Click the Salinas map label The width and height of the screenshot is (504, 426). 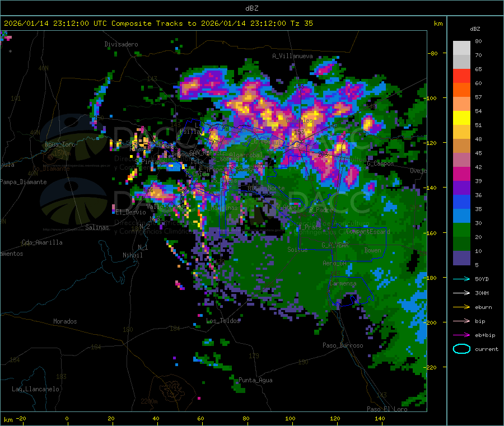tap(97, 227)
